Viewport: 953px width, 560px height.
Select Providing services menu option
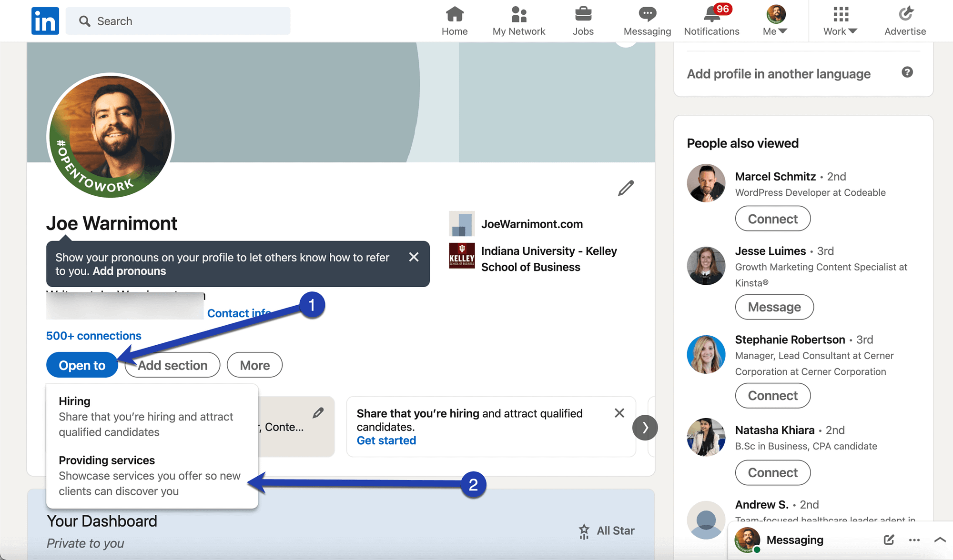[152, 475]
